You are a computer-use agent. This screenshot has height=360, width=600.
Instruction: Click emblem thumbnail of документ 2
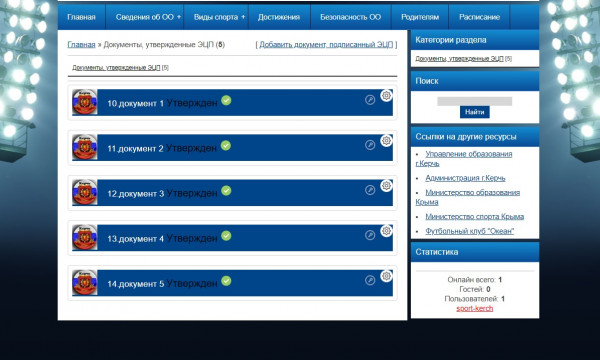[x=85, y=147]
